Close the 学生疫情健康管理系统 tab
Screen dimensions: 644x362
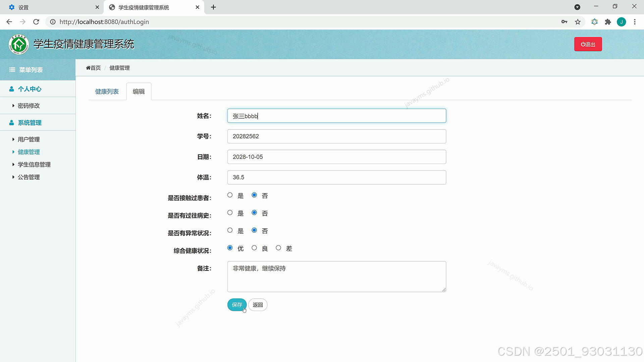pos(197,7)
